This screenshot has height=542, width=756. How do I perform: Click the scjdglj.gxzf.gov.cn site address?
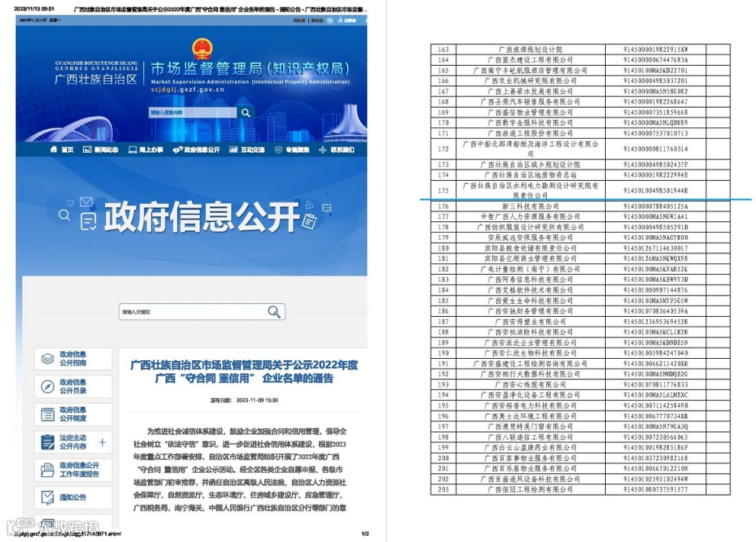click(x=187, y=89)
